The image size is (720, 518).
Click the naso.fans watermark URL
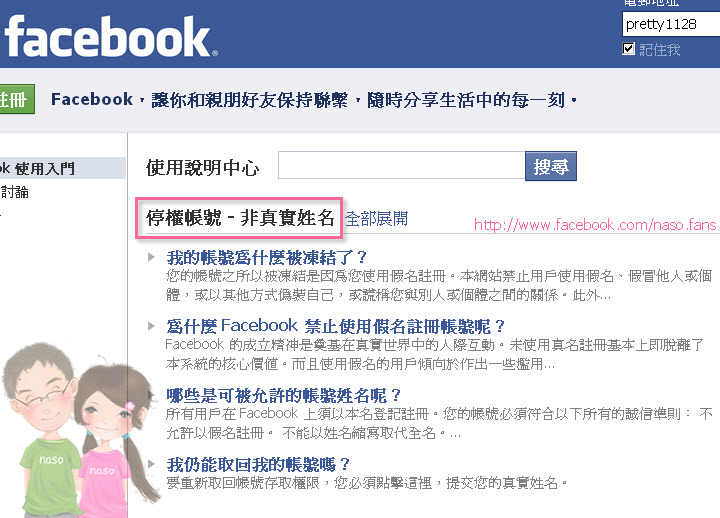pos(595,225)
